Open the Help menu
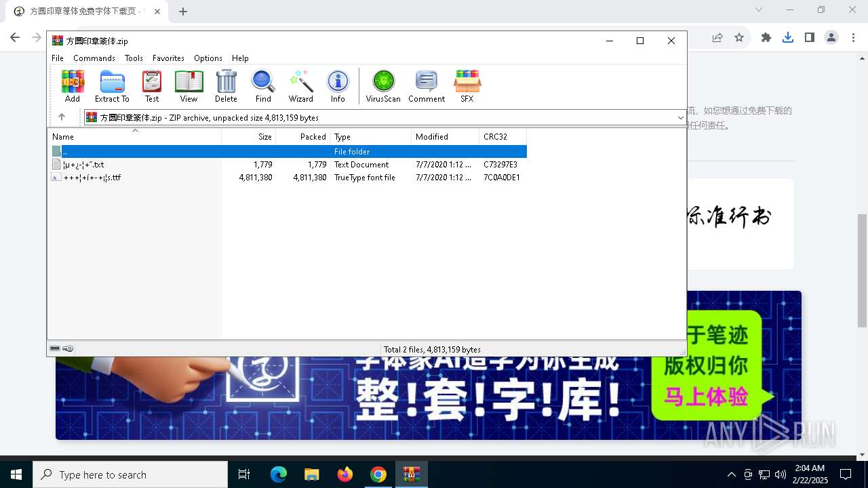 (240, 58)
